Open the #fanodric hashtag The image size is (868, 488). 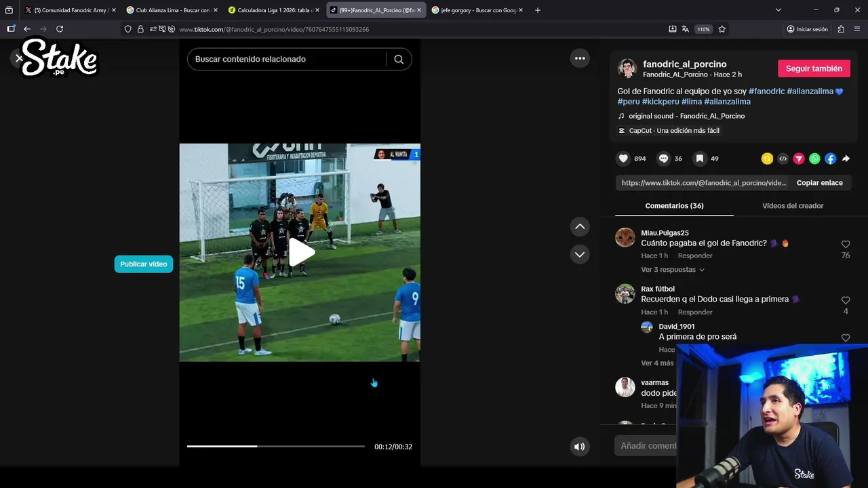click(x=766, y=91)
